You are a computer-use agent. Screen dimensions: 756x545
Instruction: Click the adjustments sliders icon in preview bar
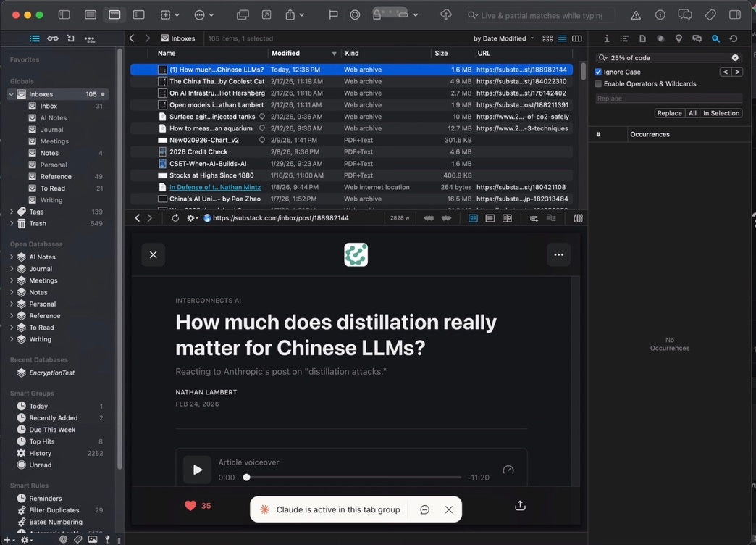pos(578,218)
